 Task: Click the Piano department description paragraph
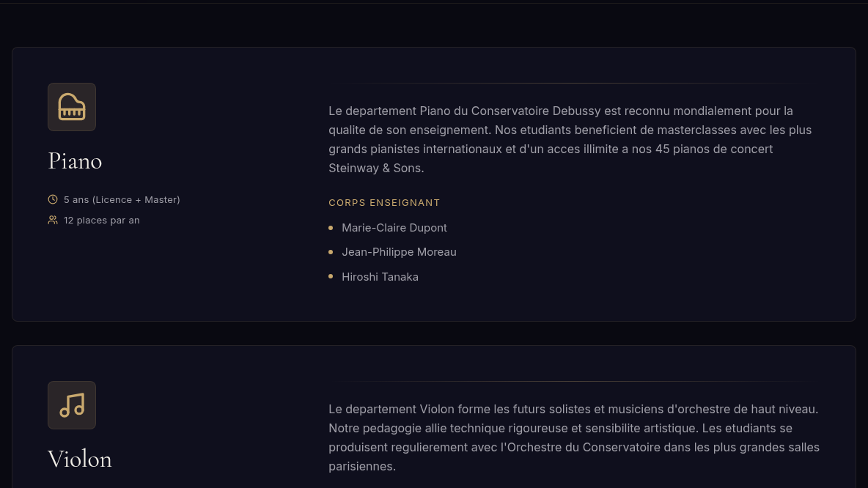(x=570, y=139)
